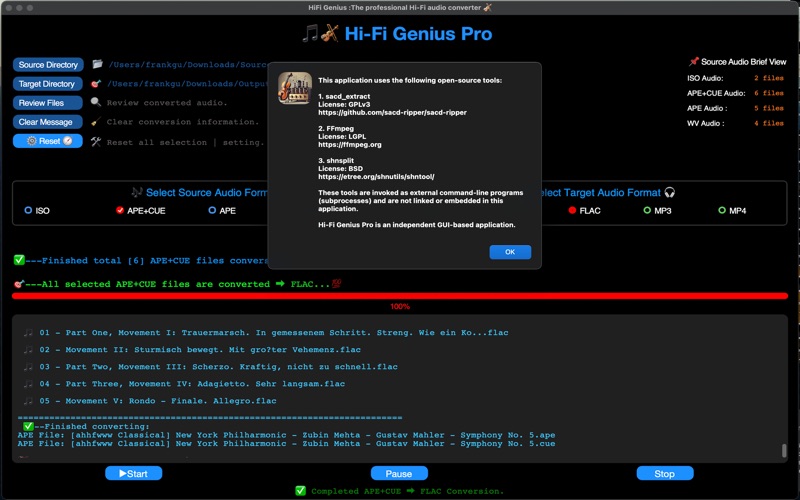The width and height of the screenshot is (800, 500).
Task: Select FLAC target format radio
Action: pos(572,210)
